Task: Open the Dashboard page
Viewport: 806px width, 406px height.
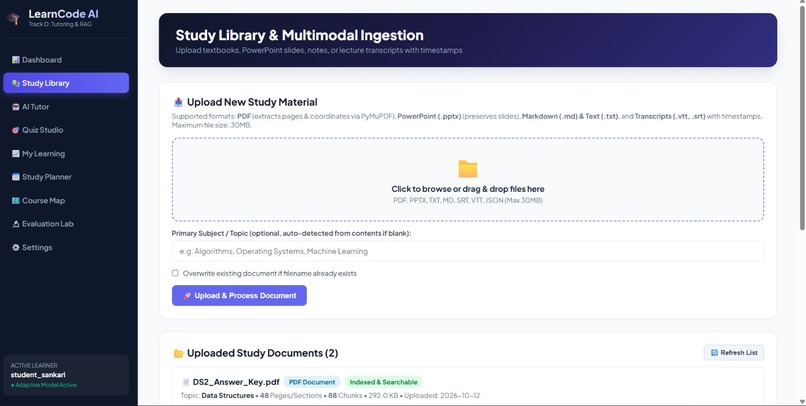Action: click(66, 60)
